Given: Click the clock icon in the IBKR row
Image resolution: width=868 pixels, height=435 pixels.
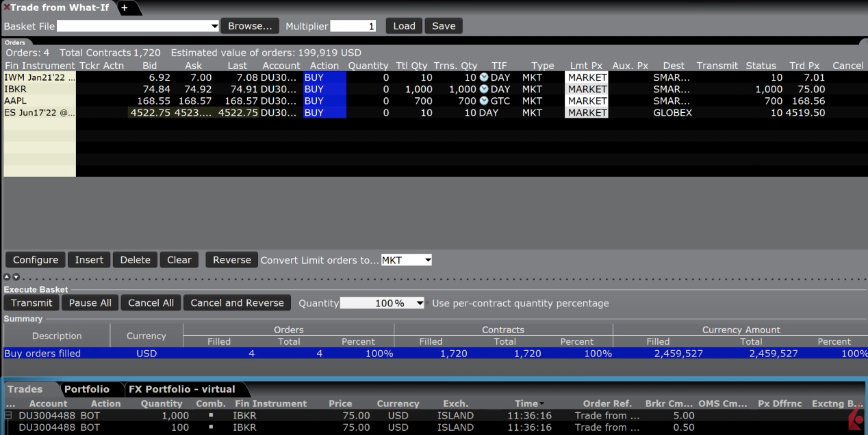Looking at the screenshot, I should point(484,89).
